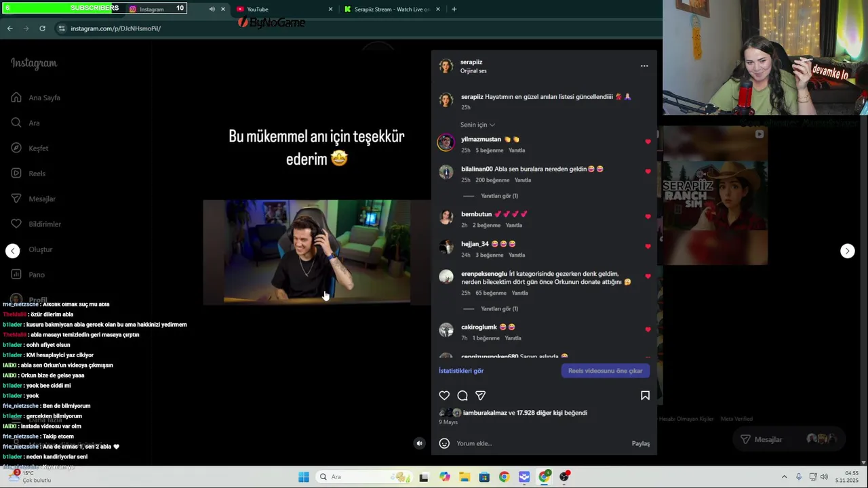Unlike cakiroglumk's comment
The image size is (868, 488).
648,329
